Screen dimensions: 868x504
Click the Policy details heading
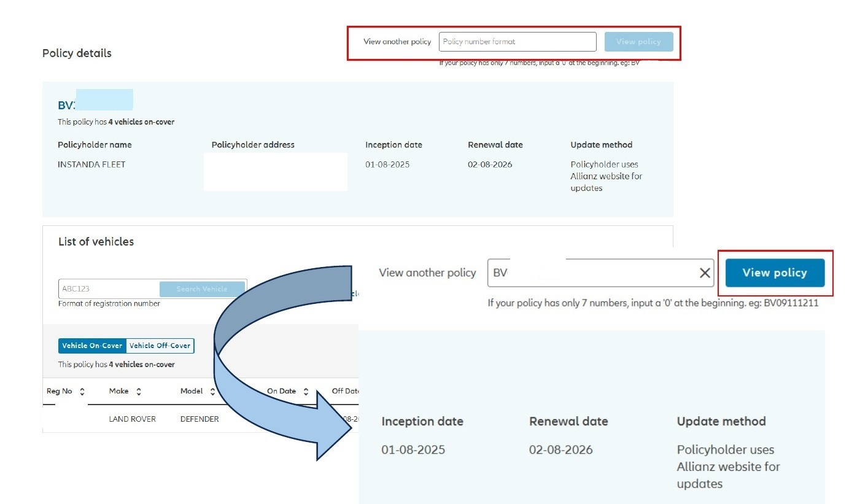[77, 53]
